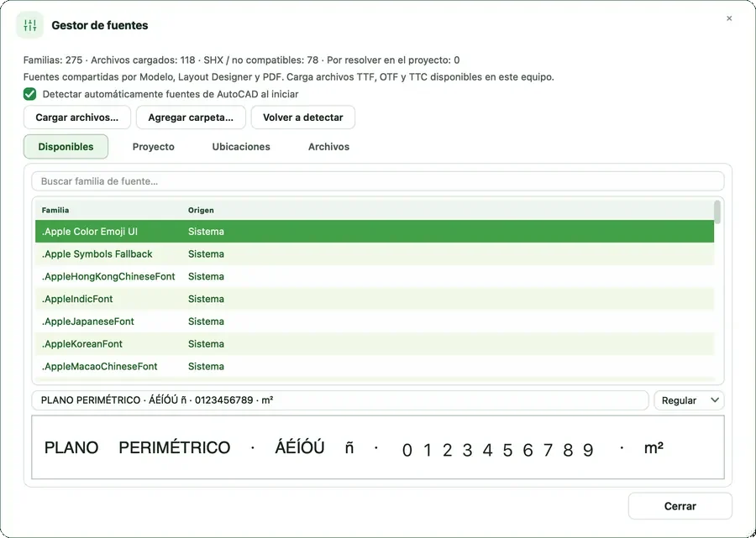This screenshot has width=756, height=538.
Task: Pick the .AppleMacaoChineseFont family
Action: coord(375,367)
